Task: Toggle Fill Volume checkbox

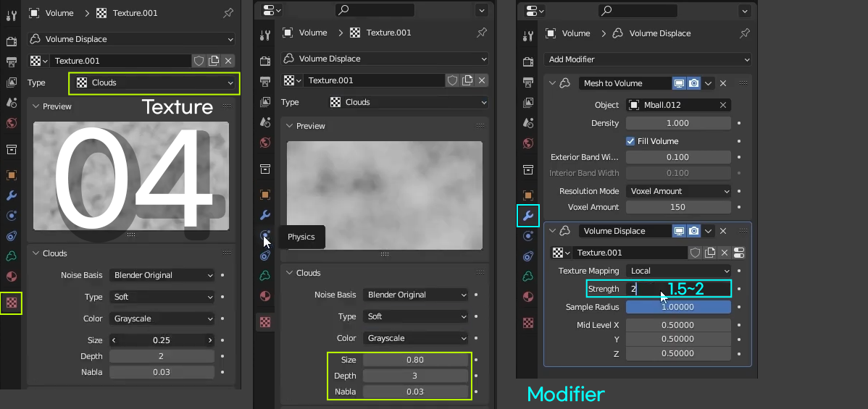Action: 630,141
